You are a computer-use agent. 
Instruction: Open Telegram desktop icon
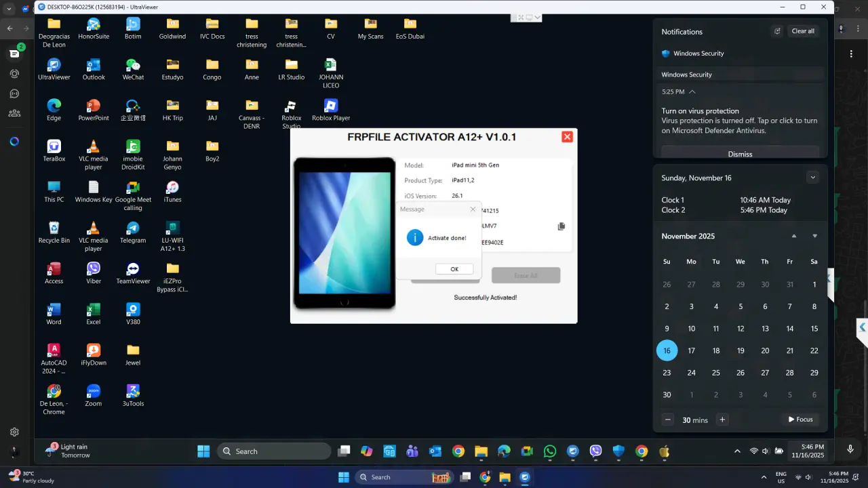(x=133, y=232)
